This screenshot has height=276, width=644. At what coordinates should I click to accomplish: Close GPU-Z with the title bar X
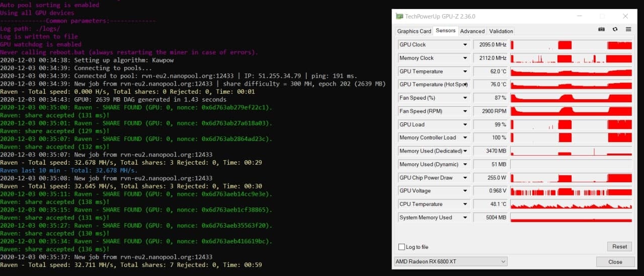point(625,16)
